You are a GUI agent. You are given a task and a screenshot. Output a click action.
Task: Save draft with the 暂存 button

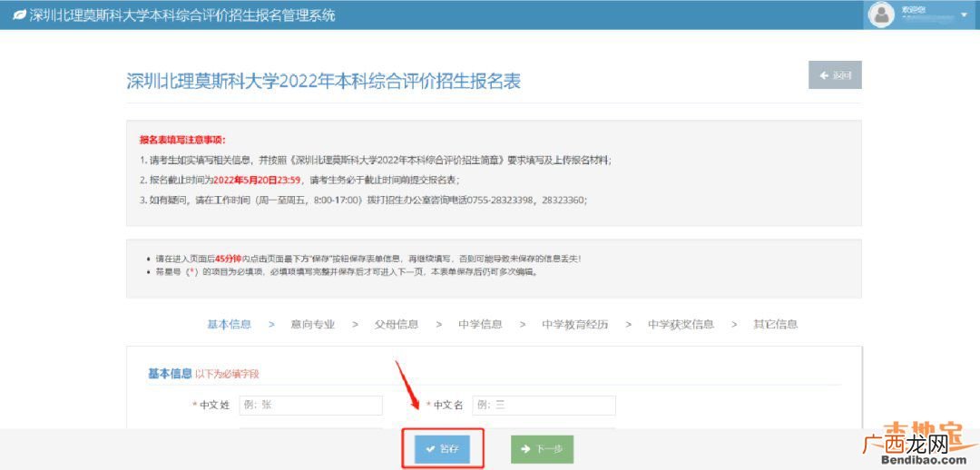pyautogui.click(x=442, y=449)
